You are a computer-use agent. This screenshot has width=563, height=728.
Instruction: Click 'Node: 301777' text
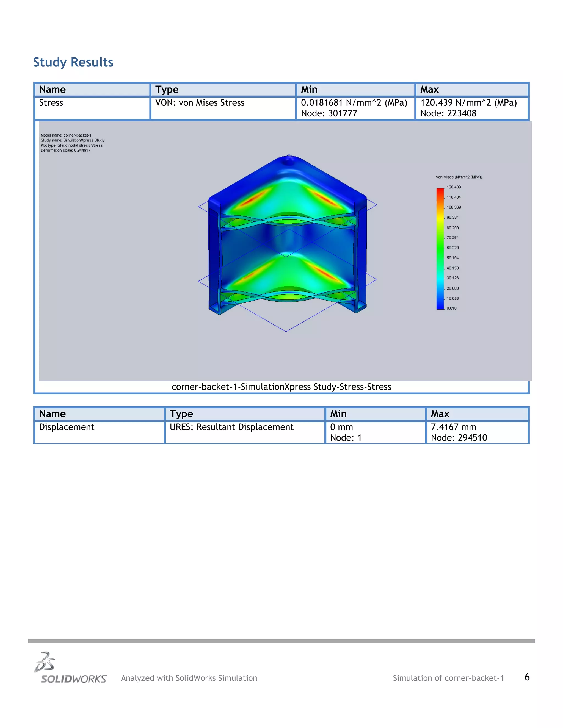329,113
